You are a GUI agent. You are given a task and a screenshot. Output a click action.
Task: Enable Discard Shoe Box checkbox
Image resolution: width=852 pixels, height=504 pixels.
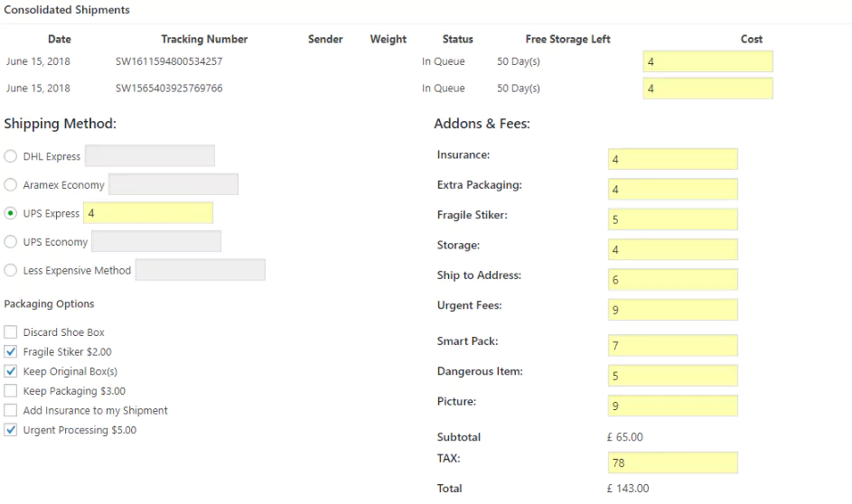point(11,332)
